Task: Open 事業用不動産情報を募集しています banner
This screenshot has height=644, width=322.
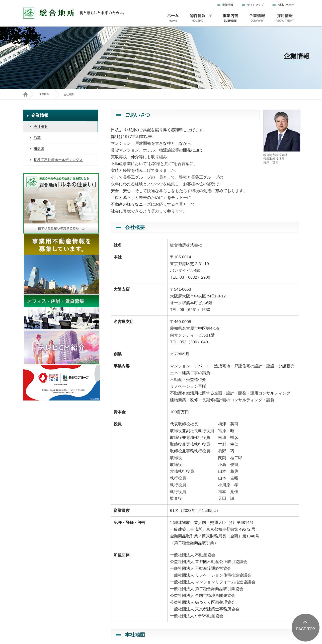Action: coord(61,264)
